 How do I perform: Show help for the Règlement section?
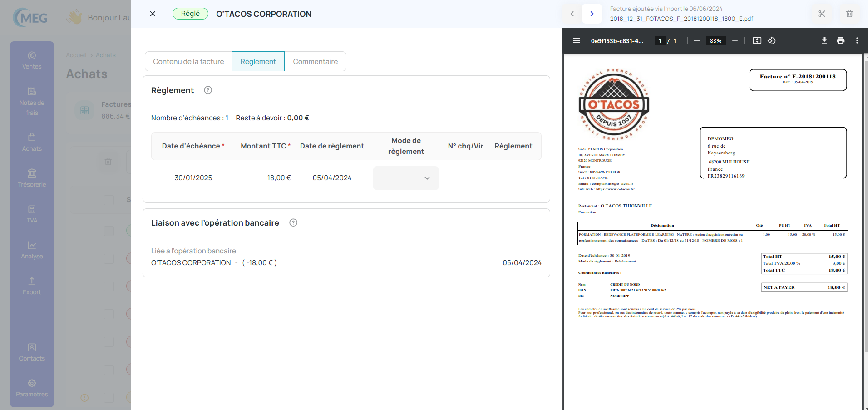click(x=208, y=90)
